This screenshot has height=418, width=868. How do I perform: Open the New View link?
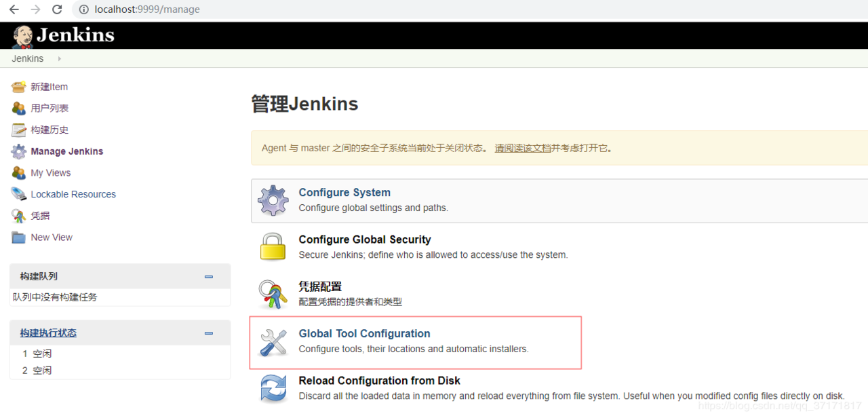52,237
